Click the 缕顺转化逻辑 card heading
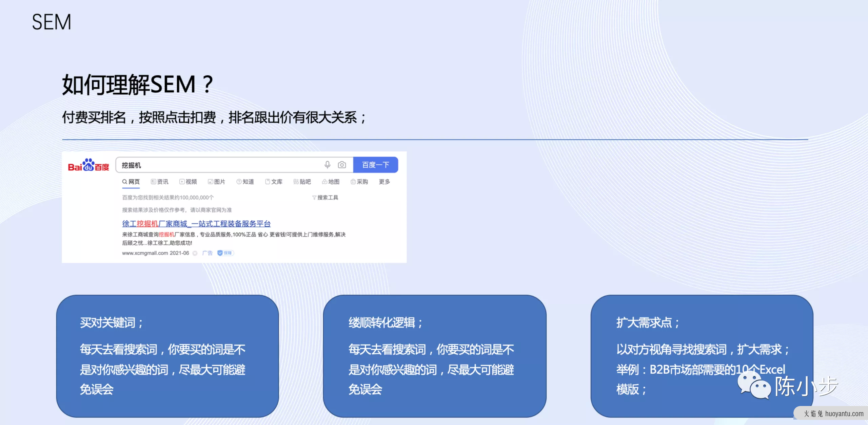Image resolution: width=868 pixels, height=425 pixels. pos(386,323)
